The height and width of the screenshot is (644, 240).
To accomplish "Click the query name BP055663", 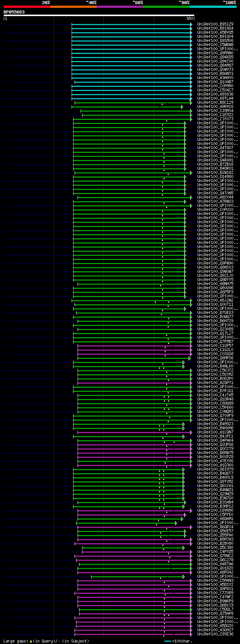I will coord(14,12).
